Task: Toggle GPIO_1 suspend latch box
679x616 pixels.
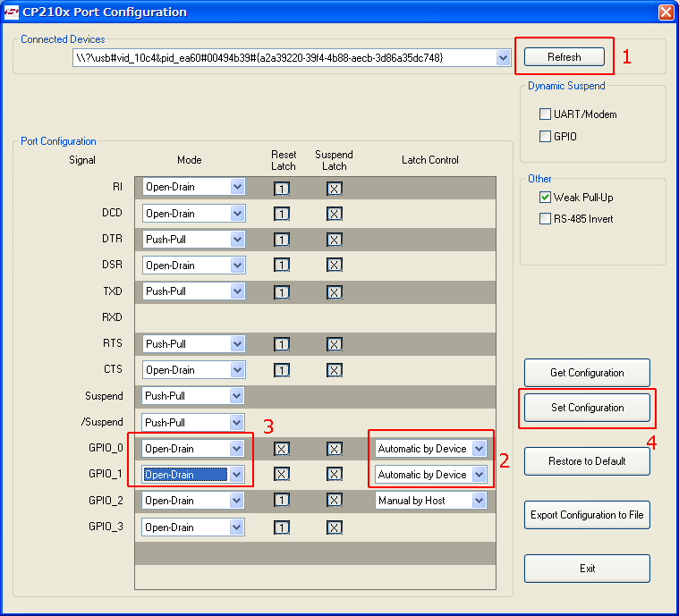Action: tap(335, 474)
